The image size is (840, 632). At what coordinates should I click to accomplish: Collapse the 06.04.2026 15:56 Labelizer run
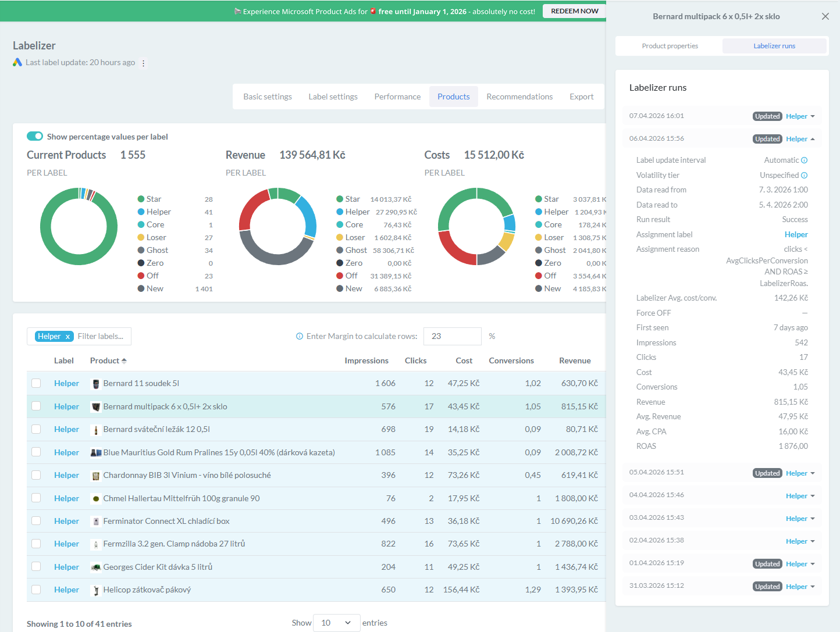click(812, 139)
